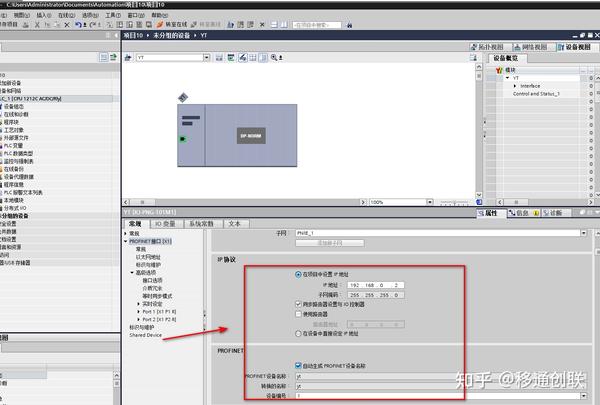Click the 拓扑视图 topology view tab
The image size is (600, 405).
(488, 47)
